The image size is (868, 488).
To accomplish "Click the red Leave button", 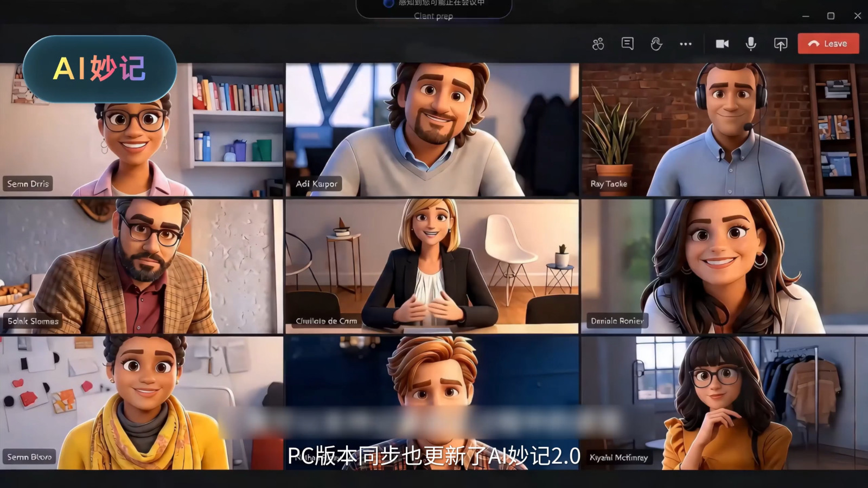I will pos(828,43).
